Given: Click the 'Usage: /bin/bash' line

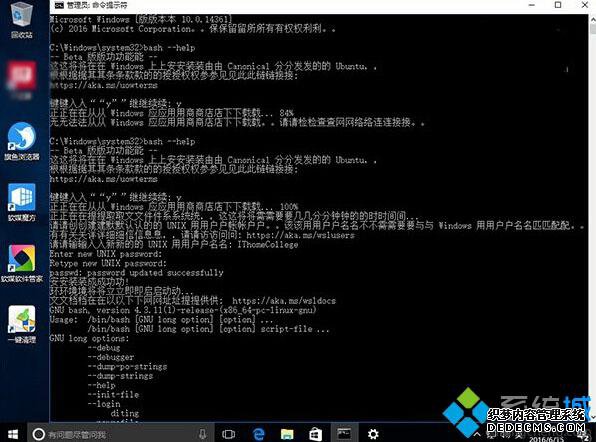Looking at the screenshot, I should pos(162,320).
